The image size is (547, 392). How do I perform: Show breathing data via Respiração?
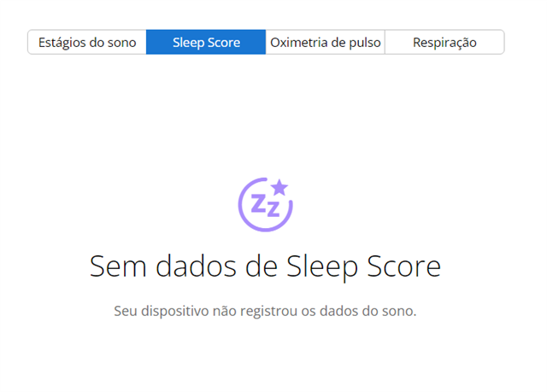[444, 42]
